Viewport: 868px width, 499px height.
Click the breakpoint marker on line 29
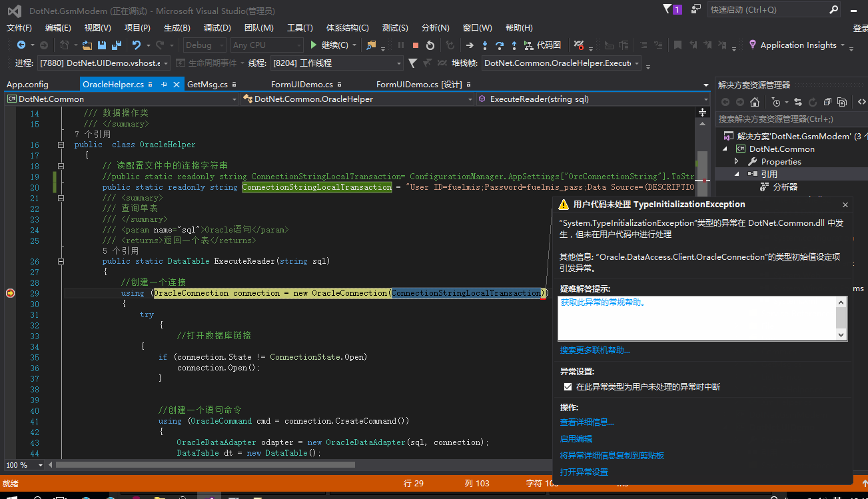(10, 293)
